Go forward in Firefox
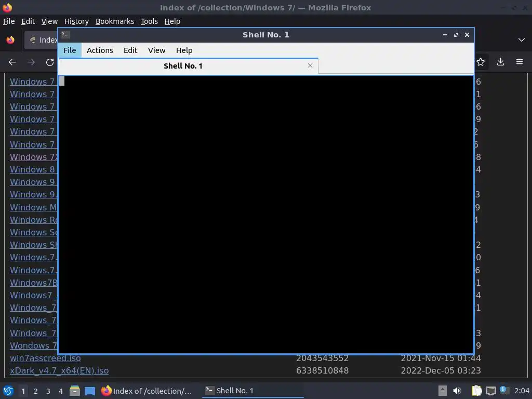Image resolution: width=532 pixels, height=399 pixels. (x=31, y=62)
